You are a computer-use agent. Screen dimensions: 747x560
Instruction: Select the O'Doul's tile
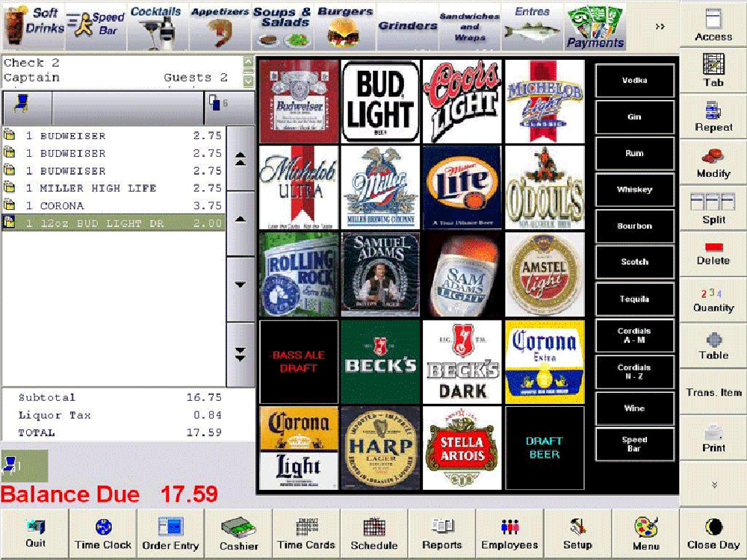pyautogui.click(x=545, y=187)
